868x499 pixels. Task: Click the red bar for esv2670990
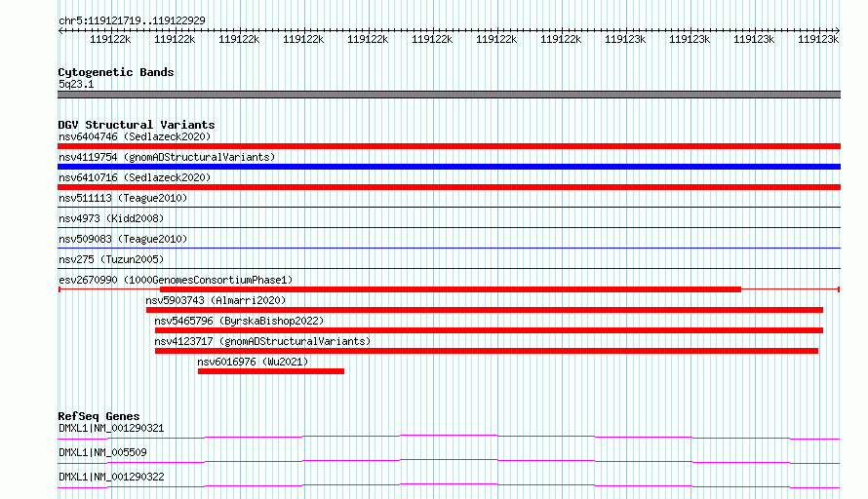tap(450, 289)
